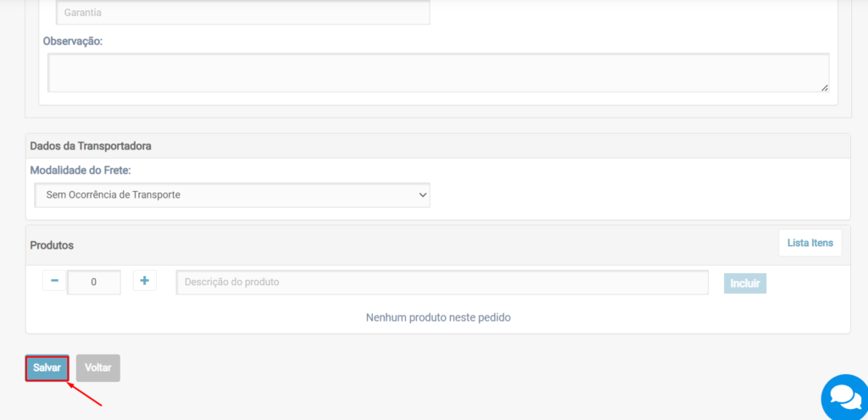Click the minus quantity button
868x420 pixels.
point(53,281)
